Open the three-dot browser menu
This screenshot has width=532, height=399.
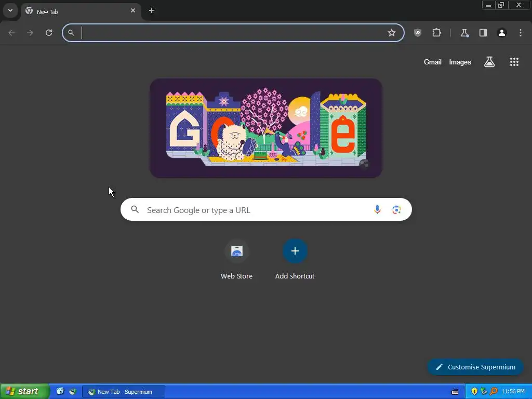[x=521, y=33]
